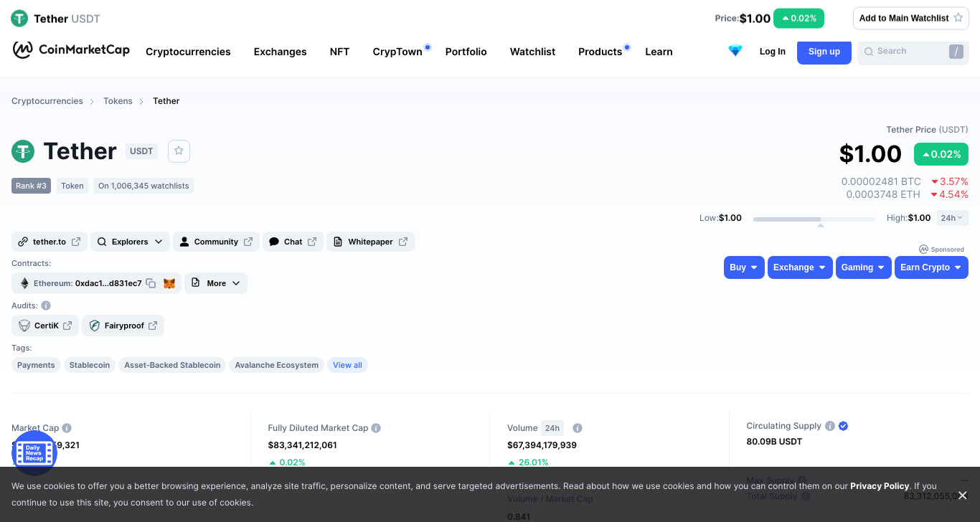The height and width of the screenshot is (522, 980).
Task: Click the CoinMarketCap logo
Action: pyautogui.click(x=71, y=49)
